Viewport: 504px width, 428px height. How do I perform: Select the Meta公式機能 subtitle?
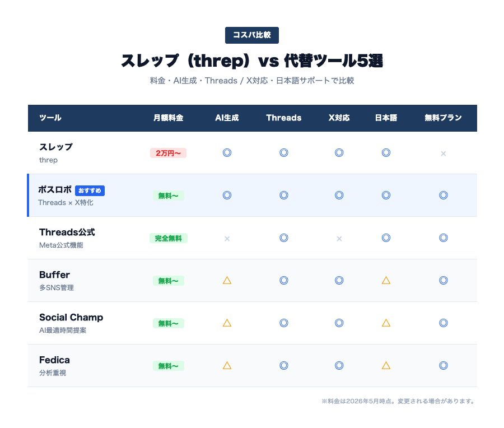(x=61, y=245)
